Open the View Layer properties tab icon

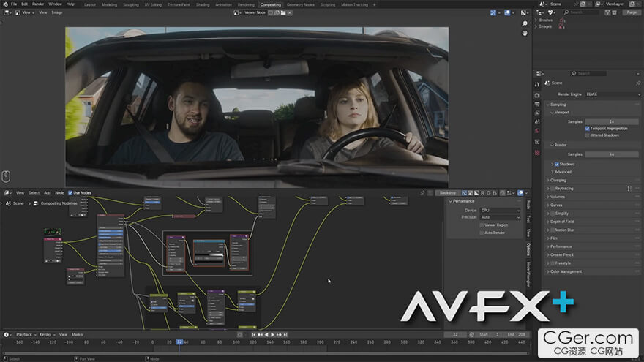coord(537,113)
